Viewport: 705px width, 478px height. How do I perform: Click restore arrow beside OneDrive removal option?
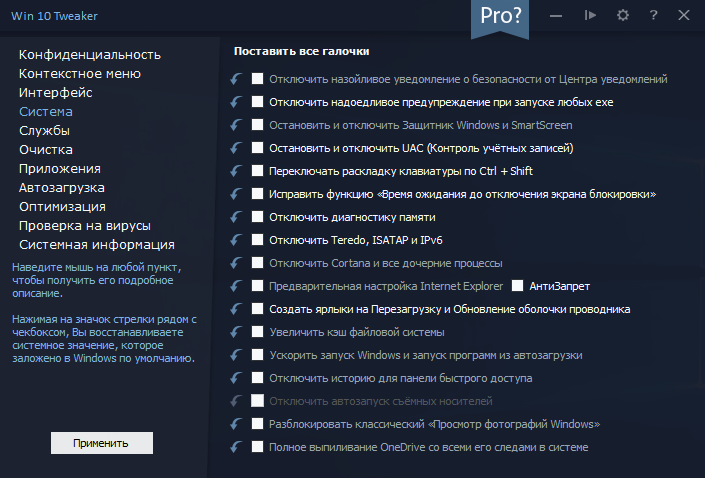(x=236, y=447)
